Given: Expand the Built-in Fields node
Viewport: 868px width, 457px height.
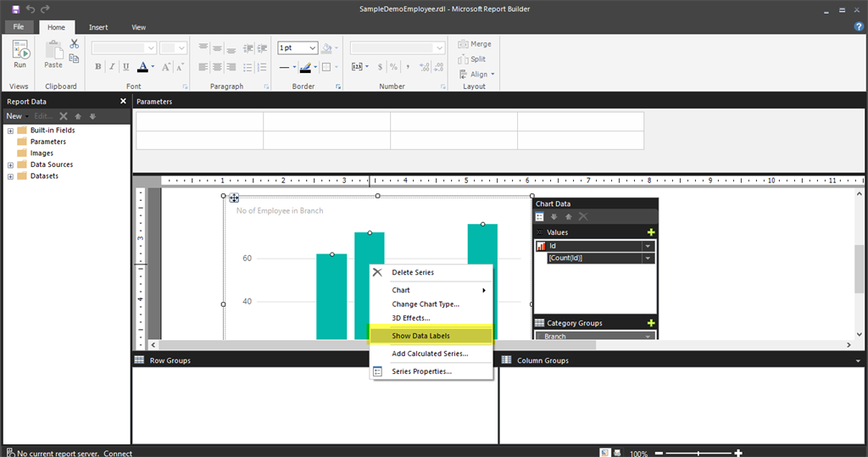Looking at the screenshot, I should pos(10,131).
